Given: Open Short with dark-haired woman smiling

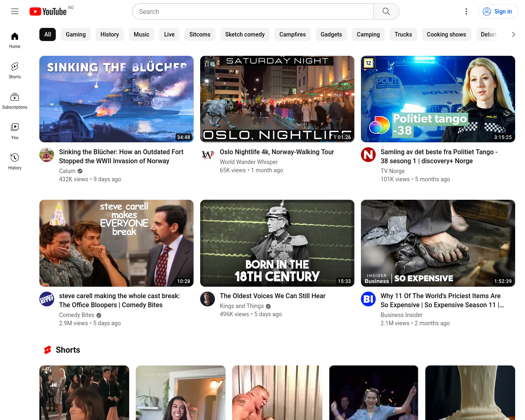Looking at the screenshot, I should tap(180, 393).
